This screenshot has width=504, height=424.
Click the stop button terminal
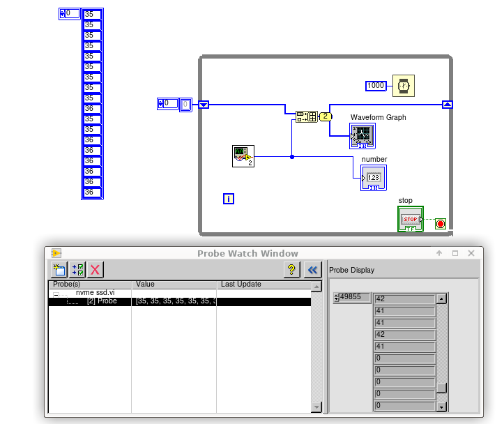tap(411, 219)
